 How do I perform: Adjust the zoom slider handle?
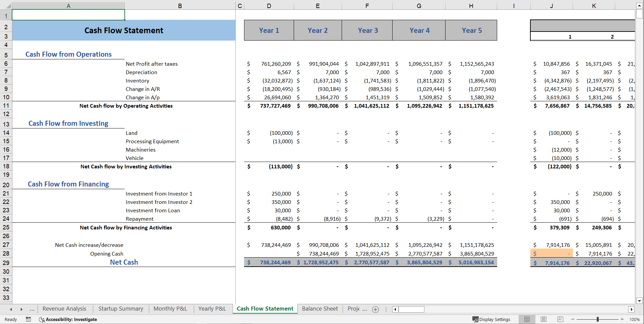coord(597,319)
